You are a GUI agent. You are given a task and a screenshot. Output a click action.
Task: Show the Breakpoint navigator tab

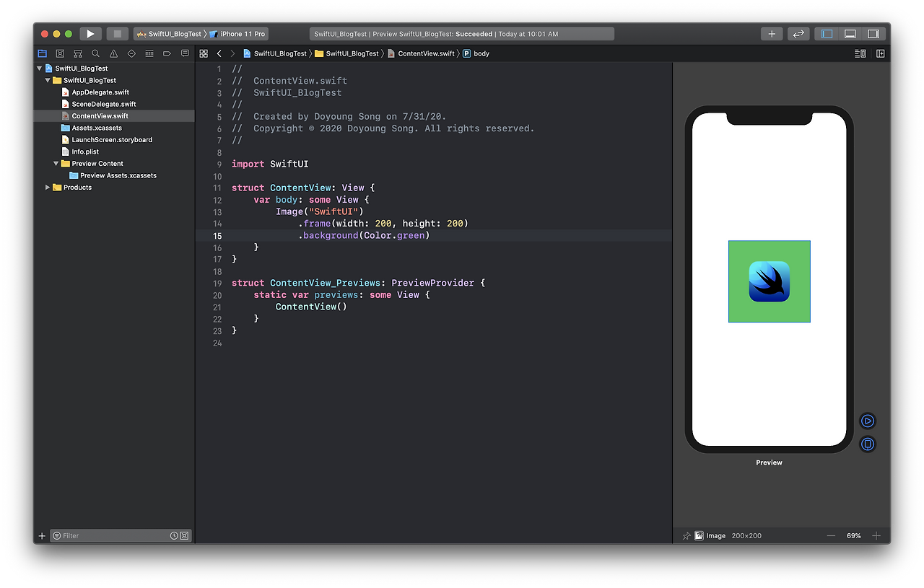point(167,53)
